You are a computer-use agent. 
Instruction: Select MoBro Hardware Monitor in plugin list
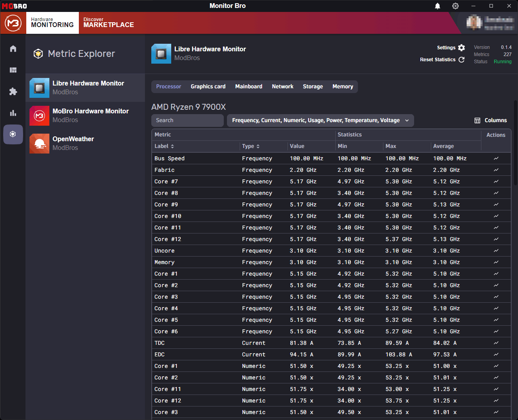pos(85,116)
